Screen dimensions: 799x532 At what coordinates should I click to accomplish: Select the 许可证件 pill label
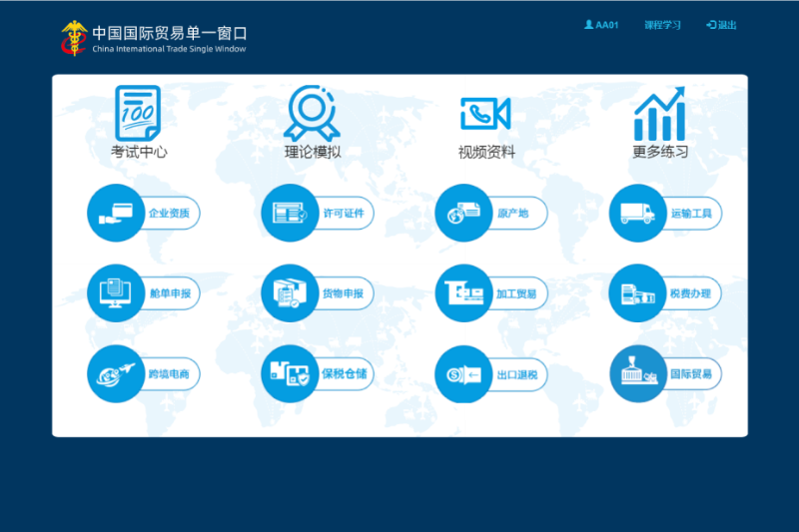click(344, 214)
